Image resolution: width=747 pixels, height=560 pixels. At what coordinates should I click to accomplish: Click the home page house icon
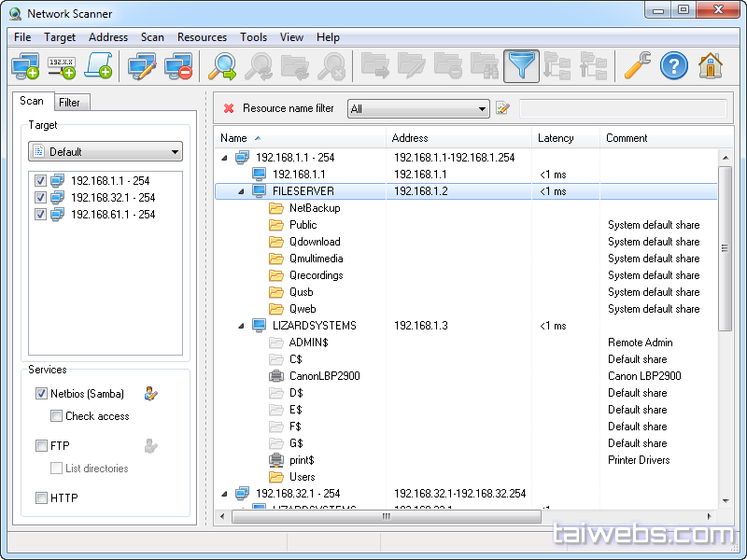coord(711,66)
